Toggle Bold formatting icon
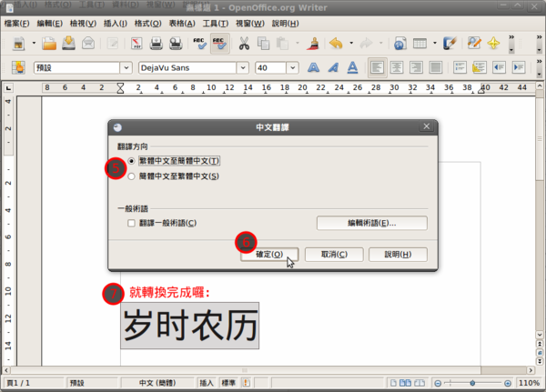The image size is (546, 392). click(x=313, y=67)
